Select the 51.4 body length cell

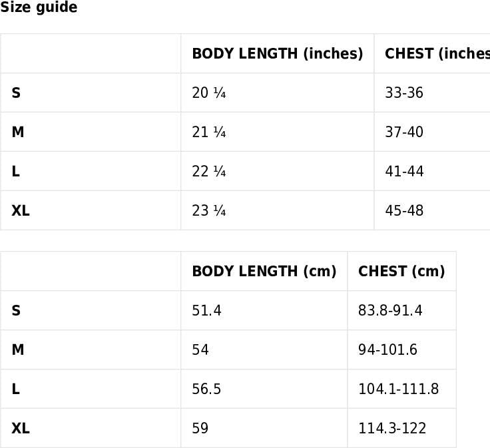[x=264, y=311]
